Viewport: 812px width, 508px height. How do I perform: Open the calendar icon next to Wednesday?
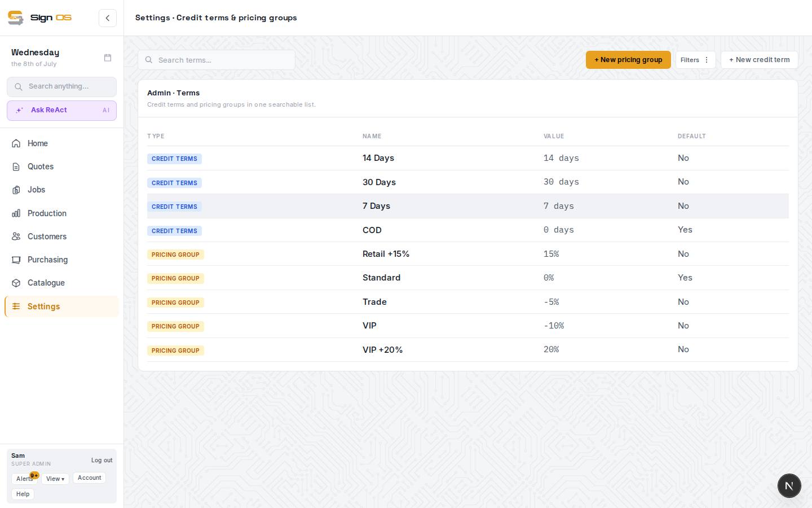[108, 58]
